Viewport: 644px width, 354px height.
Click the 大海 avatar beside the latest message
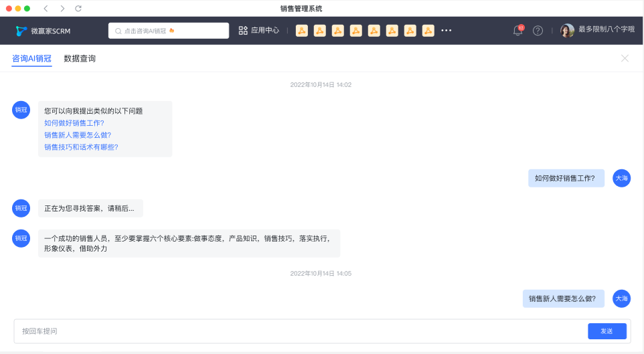click(x=621, y=299)
